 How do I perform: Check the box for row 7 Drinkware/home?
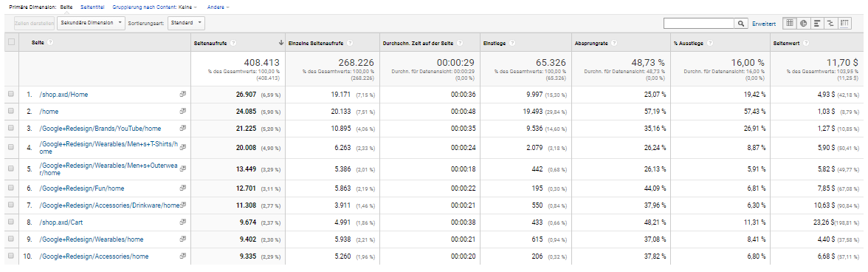[11, 205]
